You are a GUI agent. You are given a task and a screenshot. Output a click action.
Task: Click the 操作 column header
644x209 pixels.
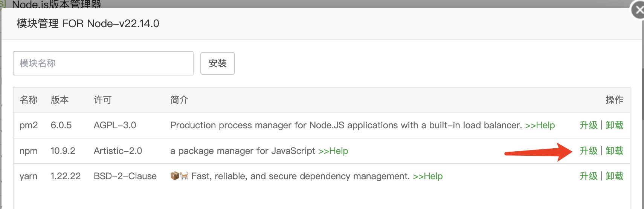(614, 100)
